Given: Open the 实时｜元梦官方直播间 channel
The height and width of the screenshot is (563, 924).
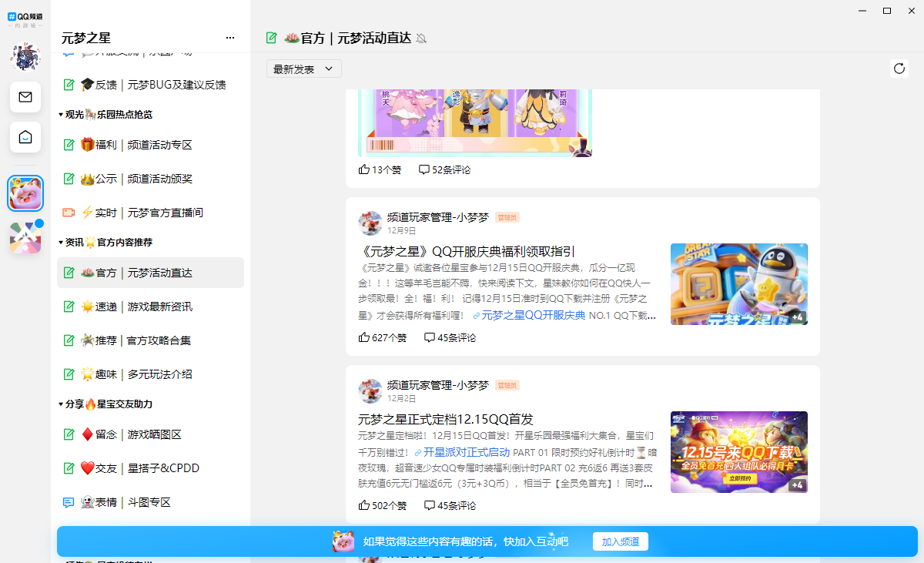Looking at the screenshot, I should pos(150,213).
